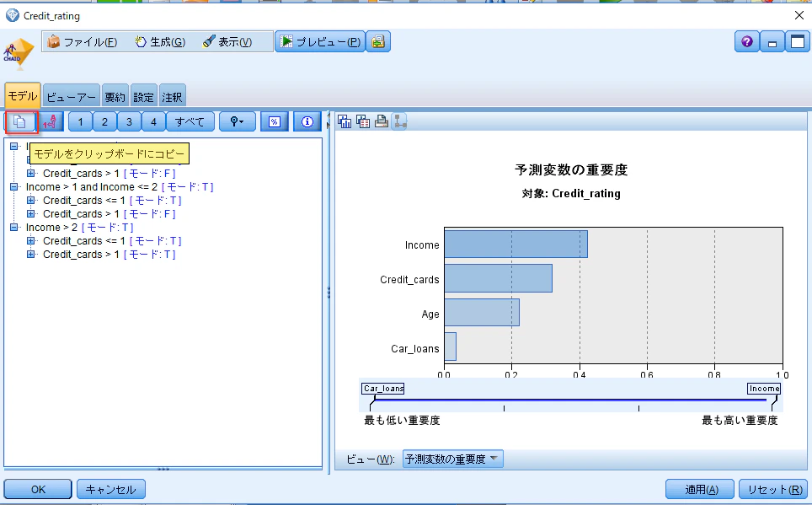The width and height of the screenshot is (812, 505).
Task: Print the predictor importance chart
Action: point(382,122)
